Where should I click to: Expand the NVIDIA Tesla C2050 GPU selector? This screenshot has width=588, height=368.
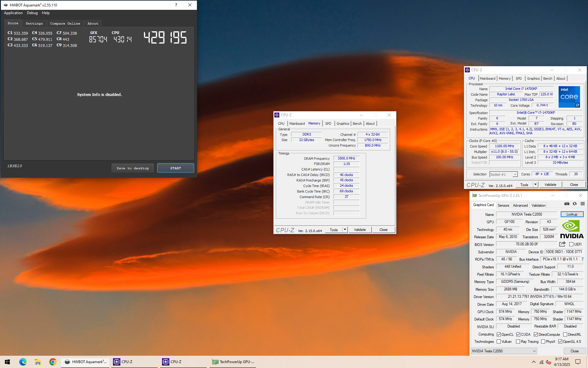[x=504, y=351]
